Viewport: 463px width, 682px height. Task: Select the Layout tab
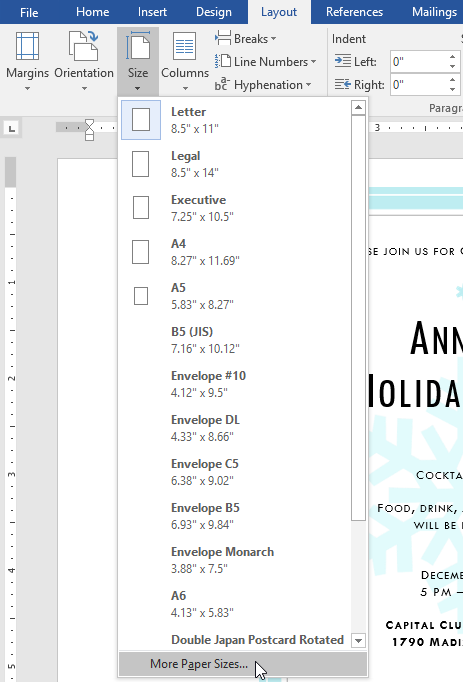coord(279,12)
